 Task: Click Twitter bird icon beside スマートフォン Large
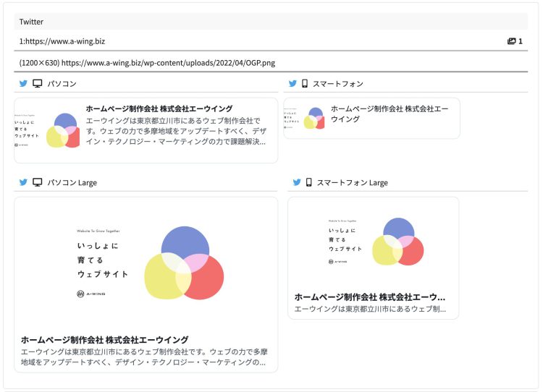coord(297,182)
